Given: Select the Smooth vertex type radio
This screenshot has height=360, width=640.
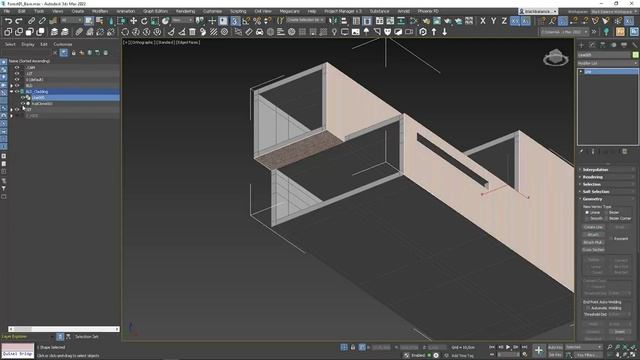Looking at the screenshot, I should (x=587, y=219).
